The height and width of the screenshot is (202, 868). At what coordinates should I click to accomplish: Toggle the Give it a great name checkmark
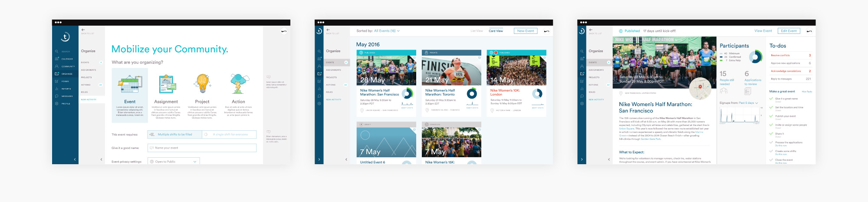(771, 99)
